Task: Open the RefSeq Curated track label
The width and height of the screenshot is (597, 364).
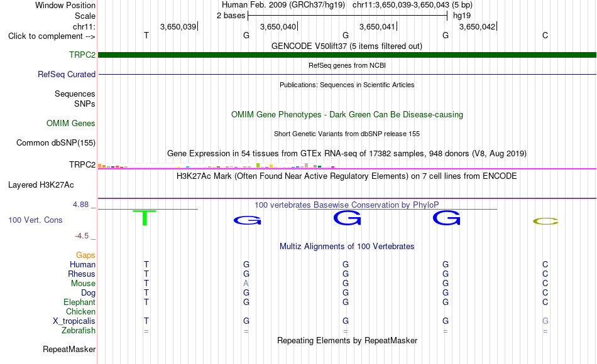Action: pyautogui.click(x=67, y=74)
